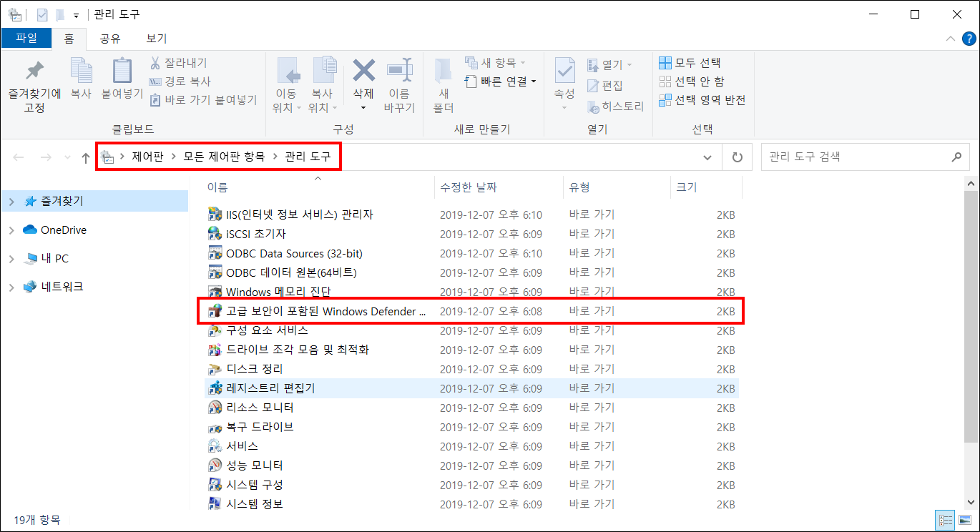980x532 pixels.
Task: Sort by 이름 column header
Action: 318,187
